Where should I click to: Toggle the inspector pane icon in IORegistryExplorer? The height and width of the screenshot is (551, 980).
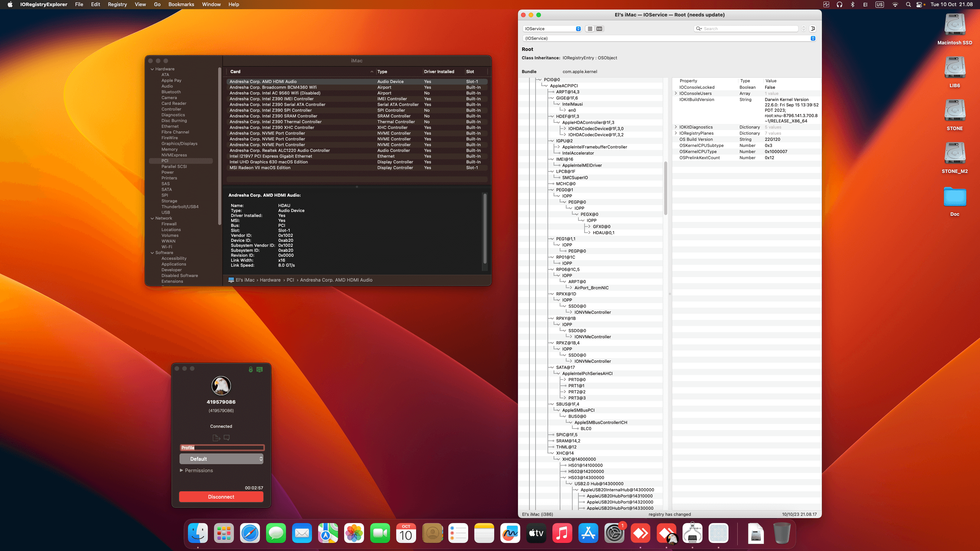point(813,29)
